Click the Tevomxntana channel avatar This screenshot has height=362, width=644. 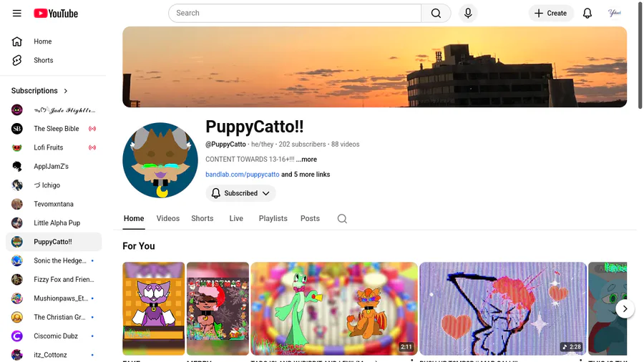coord(17,204)
